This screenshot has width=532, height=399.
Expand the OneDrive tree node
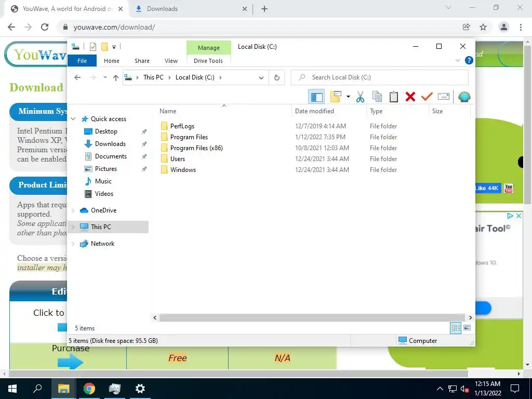(73, 211)
